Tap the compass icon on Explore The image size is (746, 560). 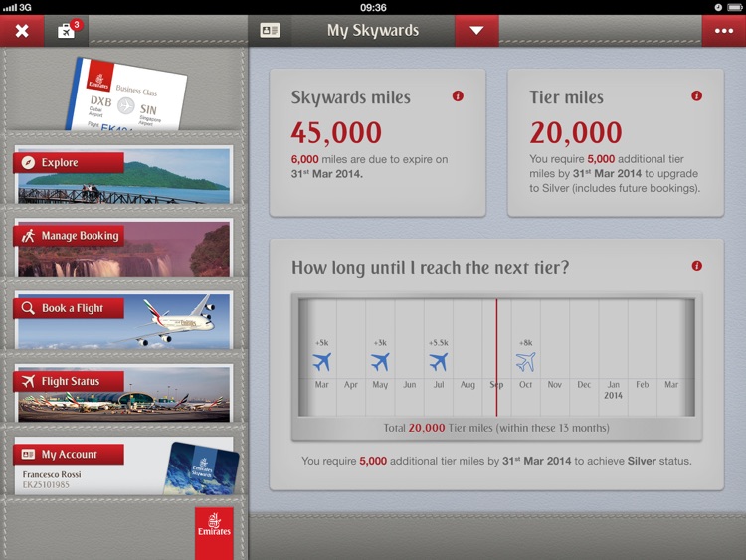point(28,163)
